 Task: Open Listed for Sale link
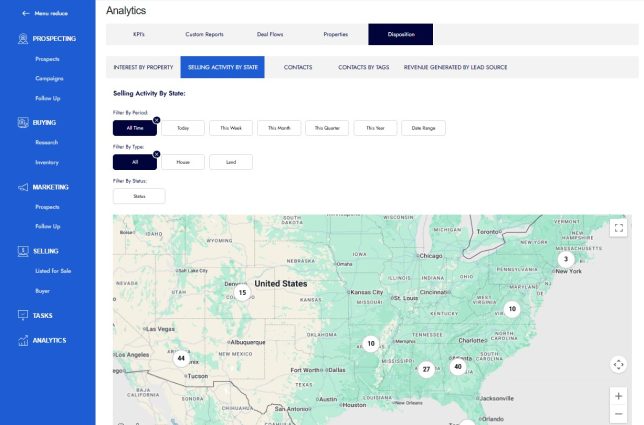(x=52, y=271)
